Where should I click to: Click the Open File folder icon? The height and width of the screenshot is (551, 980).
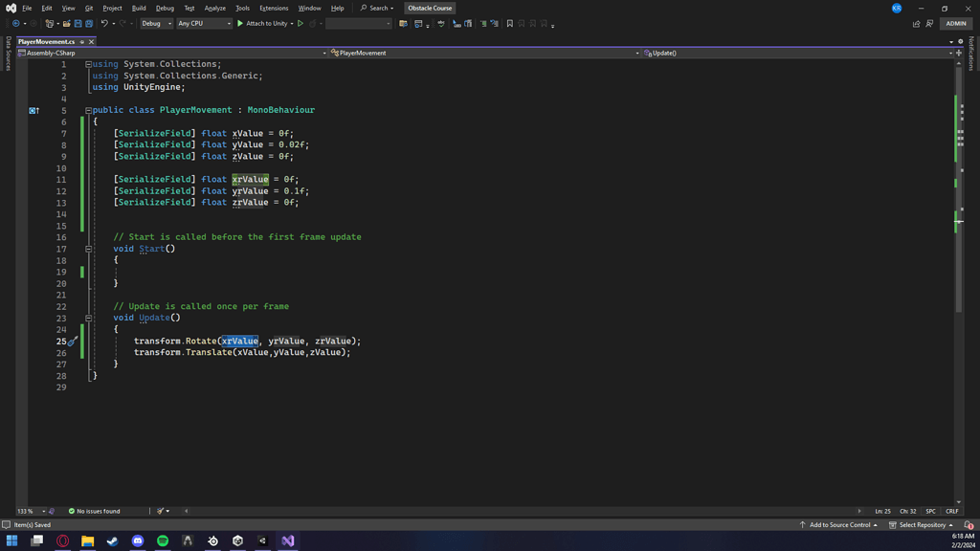coord(67,24)
